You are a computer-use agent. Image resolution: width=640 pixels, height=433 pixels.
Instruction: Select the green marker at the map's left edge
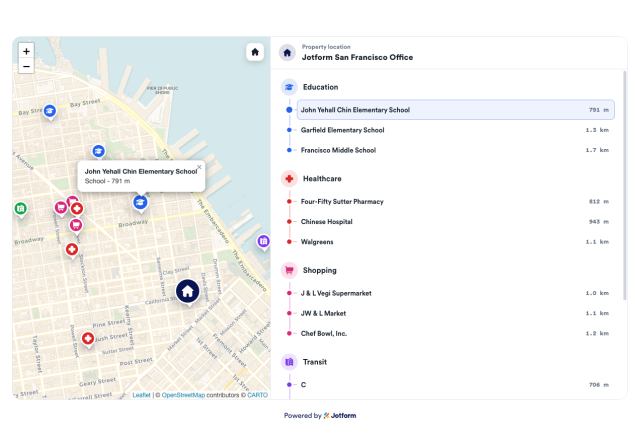coord(21,209)
